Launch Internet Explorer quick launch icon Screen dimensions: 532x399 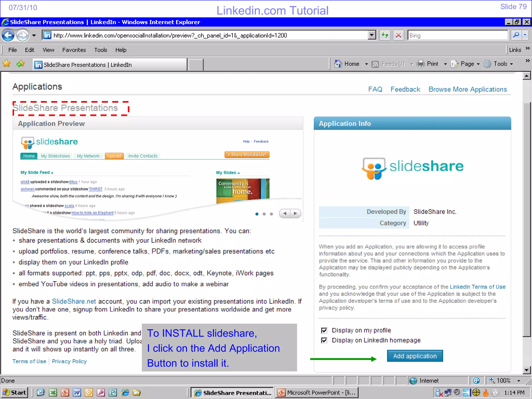coord(125,393)
